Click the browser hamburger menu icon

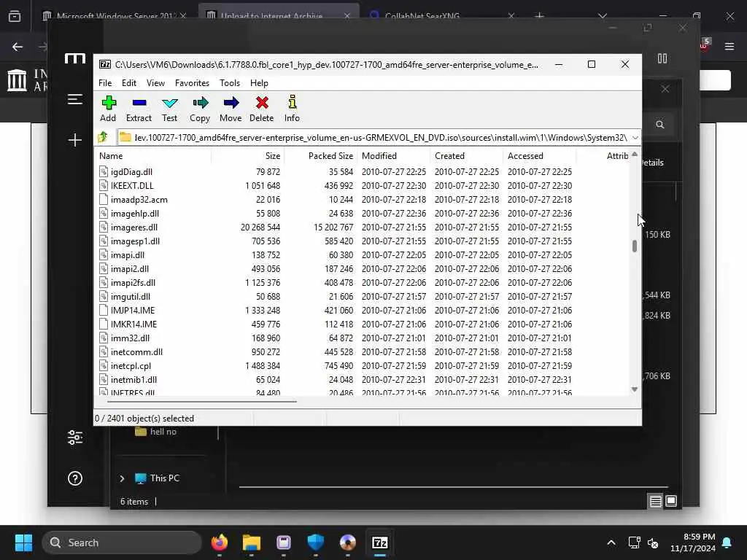coord(729,46)
